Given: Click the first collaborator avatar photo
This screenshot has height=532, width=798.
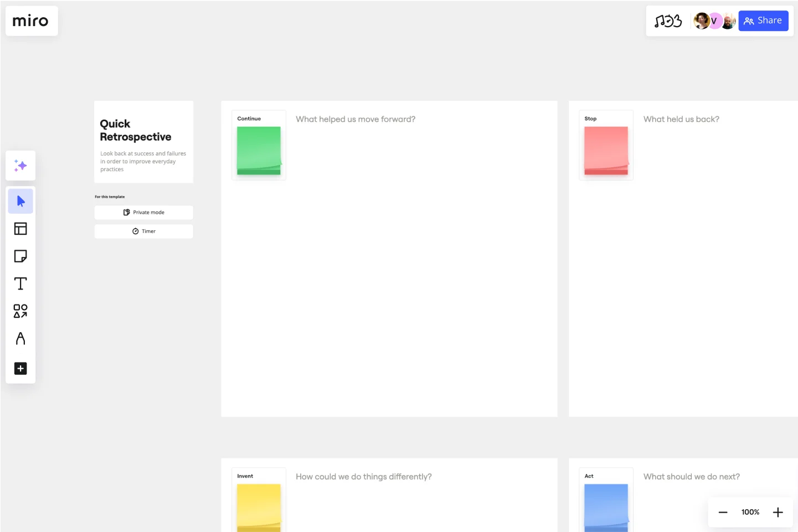Looking at the screenshot, I should click(x=702, y=21).
